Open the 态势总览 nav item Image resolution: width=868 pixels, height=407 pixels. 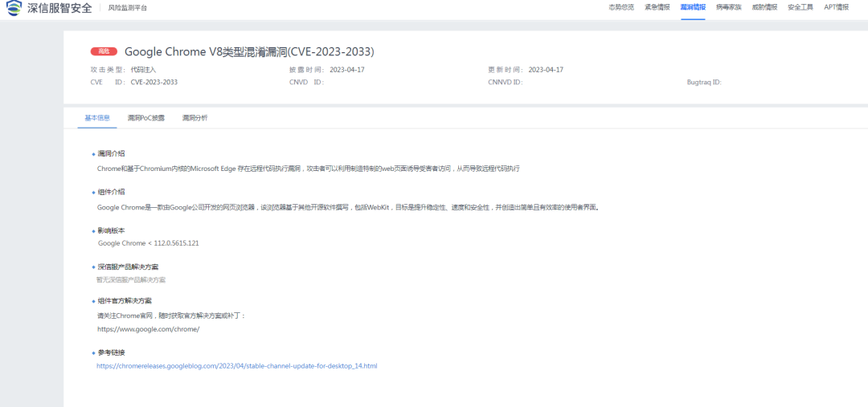[x=621, y=8]
